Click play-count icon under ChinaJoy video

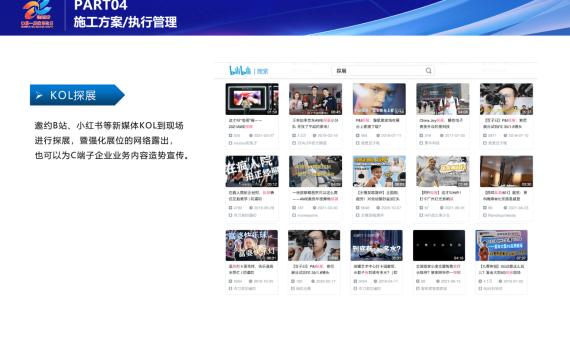tap(421, 135)
